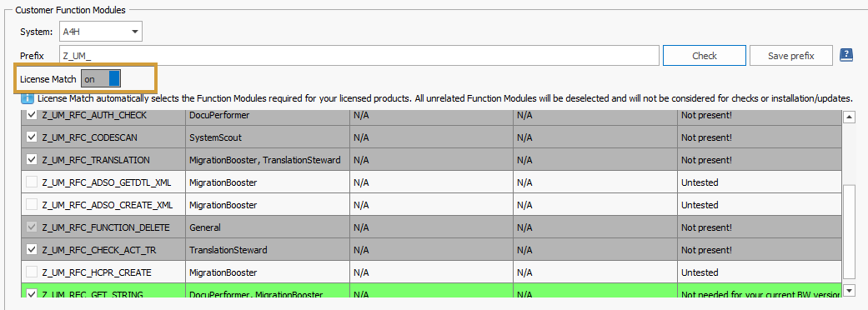Click the Save prefix button
This screenshot has height=310, width=868.
(791, 55)
